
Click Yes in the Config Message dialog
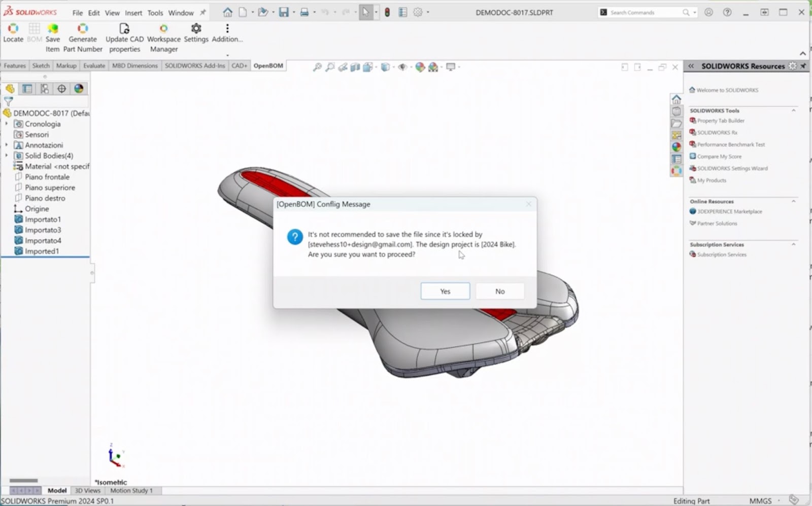(445, 291)
